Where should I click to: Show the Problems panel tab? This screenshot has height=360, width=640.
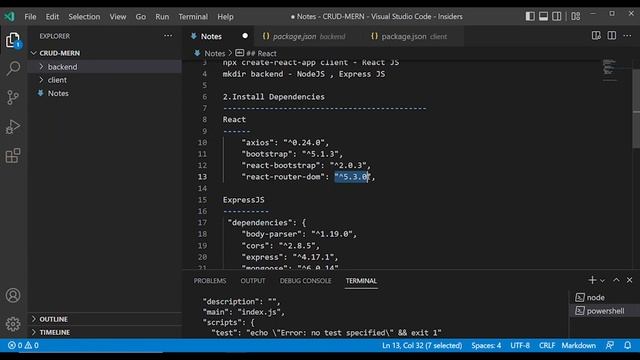(x=210, y=281)
